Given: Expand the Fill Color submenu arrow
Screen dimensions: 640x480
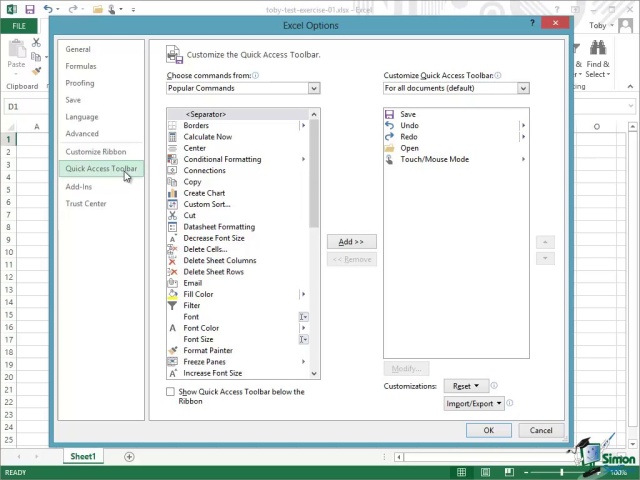Looking at the screenshot, I should 303,294.
